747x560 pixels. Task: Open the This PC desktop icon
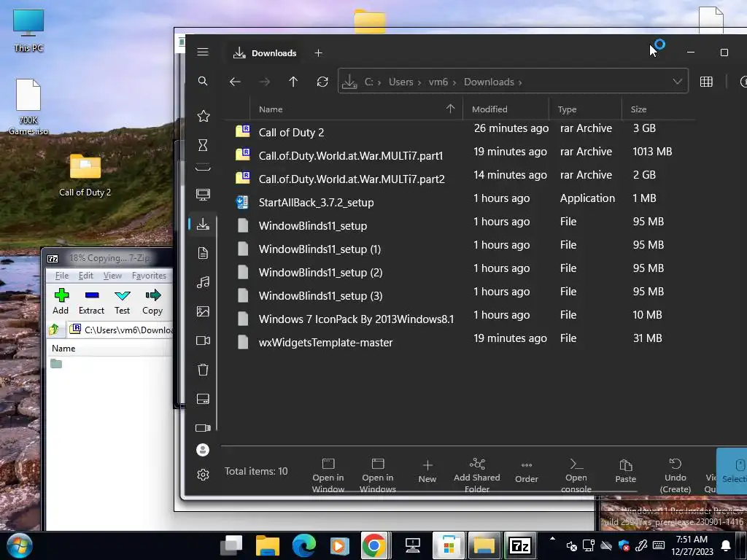point(28,31)
